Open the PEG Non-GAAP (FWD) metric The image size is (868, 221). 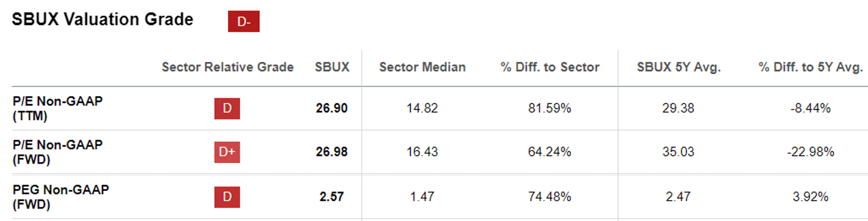pyautogui.click(x=60, y=197)
